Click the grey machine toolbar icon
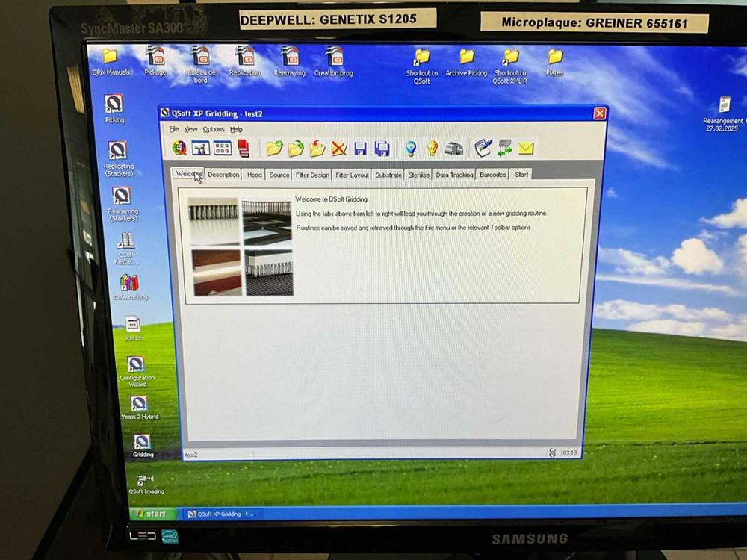Viewport: 747px width, 560px height. [x=454, y=149]
